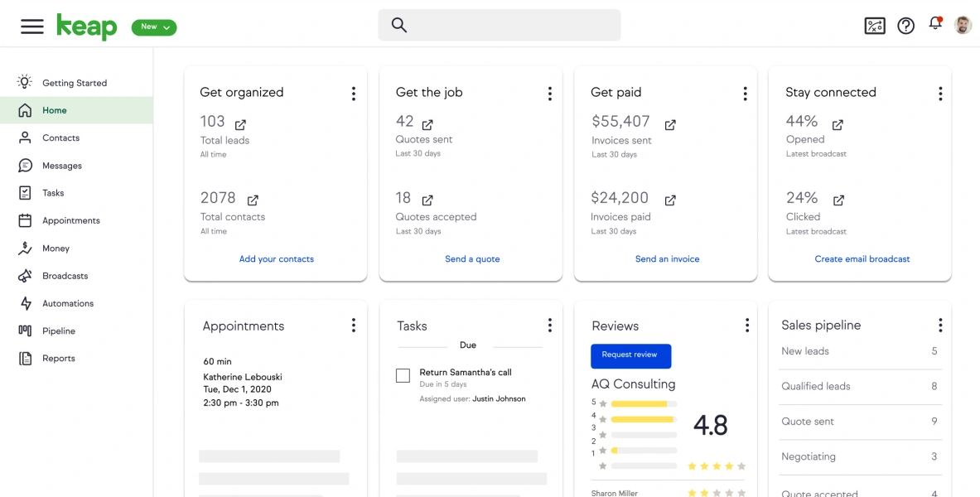Expand the New version dropdown
The image size is (980, 497).
click(x=154, y=27)
